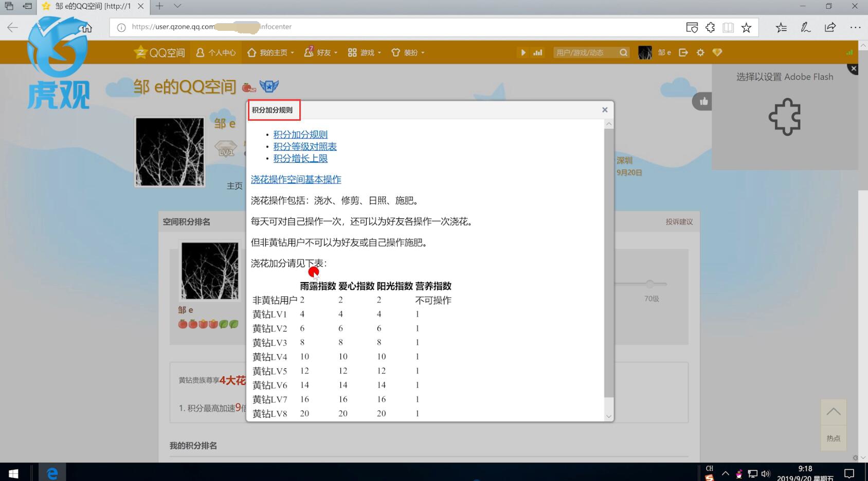The height and width of the screenshot is (481, 868).
Task: Click 不可操作 table cell
Action: [x=433, y=301]
